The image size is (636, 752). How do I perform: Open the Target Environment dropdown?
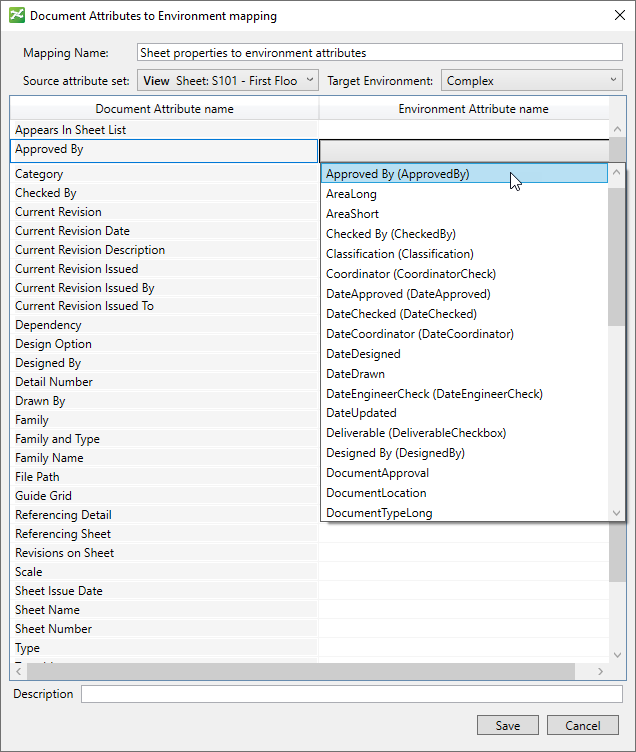click(531, 81)
